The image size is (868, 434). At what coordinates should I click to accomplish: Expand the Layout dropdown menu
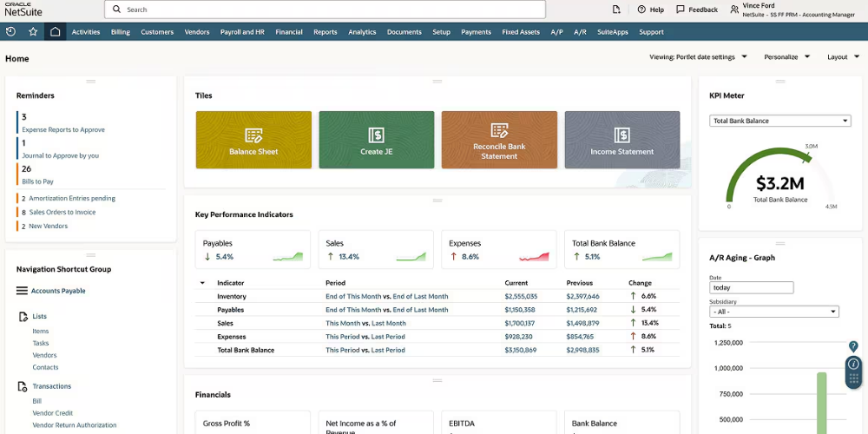[x=842, y=57]
